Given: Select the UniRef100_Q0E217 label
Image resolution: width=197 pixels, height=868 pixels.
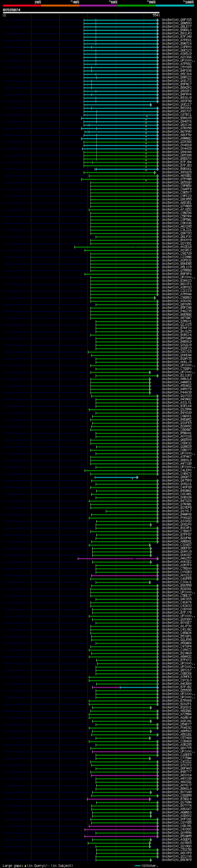Looking at the screenshot, I should 177,104.
